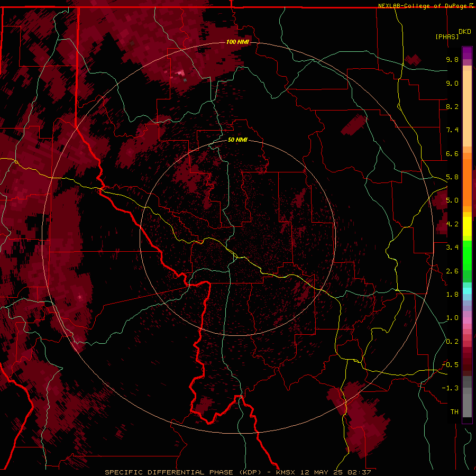Click the 5.0 scale value
Screen dimensions: 476x476
click(x=452, y=200)
